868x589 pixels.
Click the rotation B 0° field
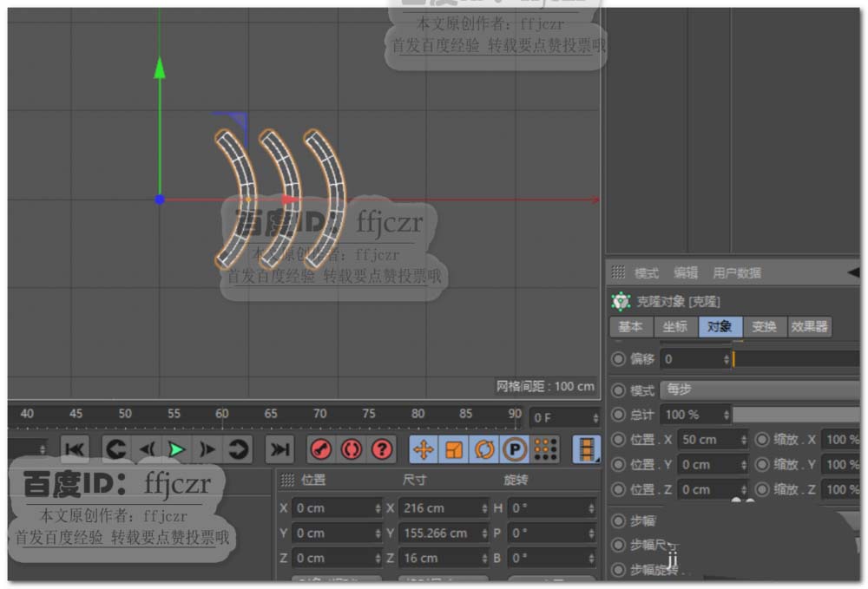tap(552, 558)
